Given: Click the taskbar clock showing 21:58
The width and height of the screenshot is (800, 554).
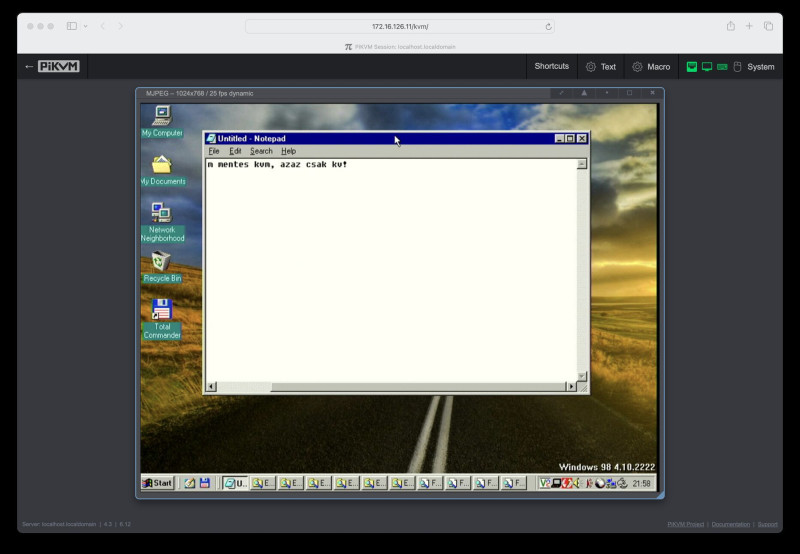Looking at the screenshot, I should 641,484.
